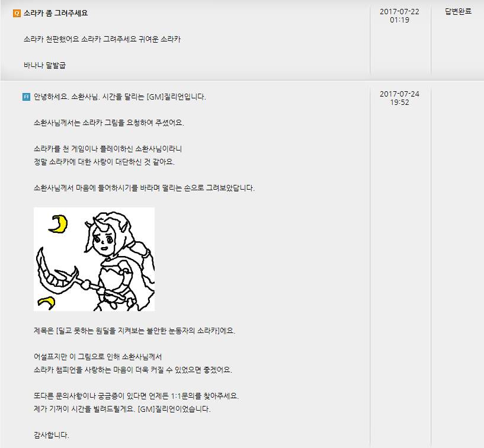Click the bottom yellow banana in the drawing
Image resolution: width=484 pixels, height=448 pixels.
coord(46,303)
